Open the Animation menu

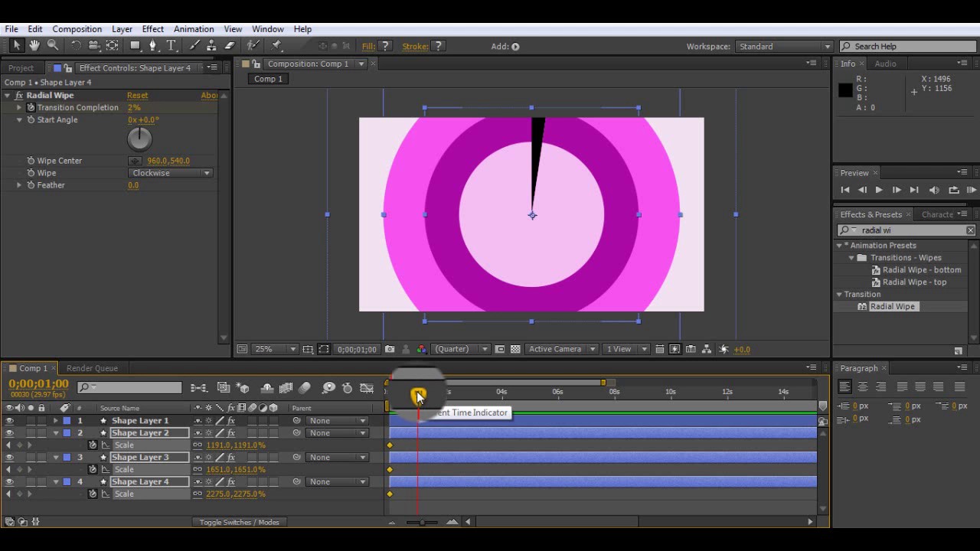point(194,29)
